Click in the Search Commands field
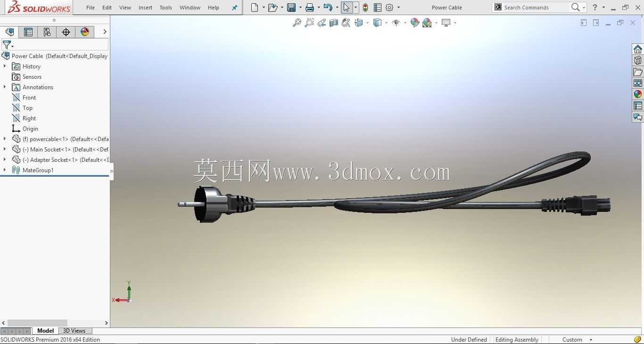Screen dimensions: 644x344 point(536,8)
